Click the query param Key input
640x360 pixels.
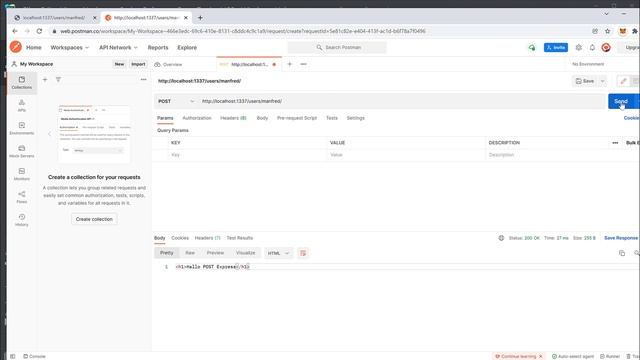[x=247, y=155]
